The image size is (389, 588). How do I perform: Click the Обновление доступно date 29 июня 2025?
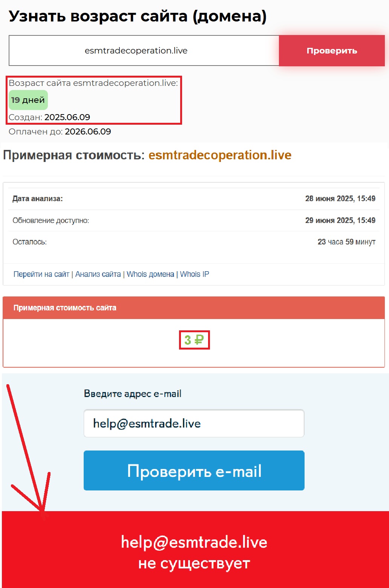pyautogui.click(x=340, y=220)
